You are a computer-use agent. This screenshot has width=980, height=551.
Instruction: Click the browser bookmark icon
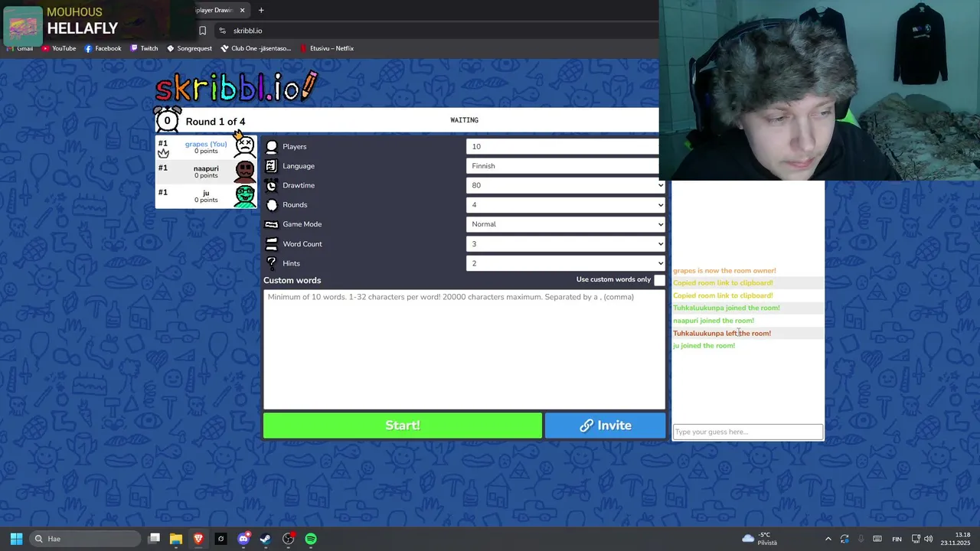click(x=202, y=31)
